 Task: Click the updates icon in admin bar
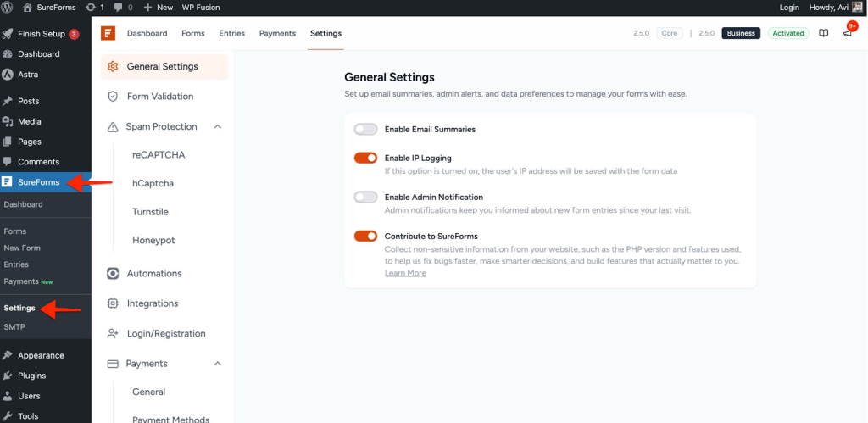pos(91,8)
